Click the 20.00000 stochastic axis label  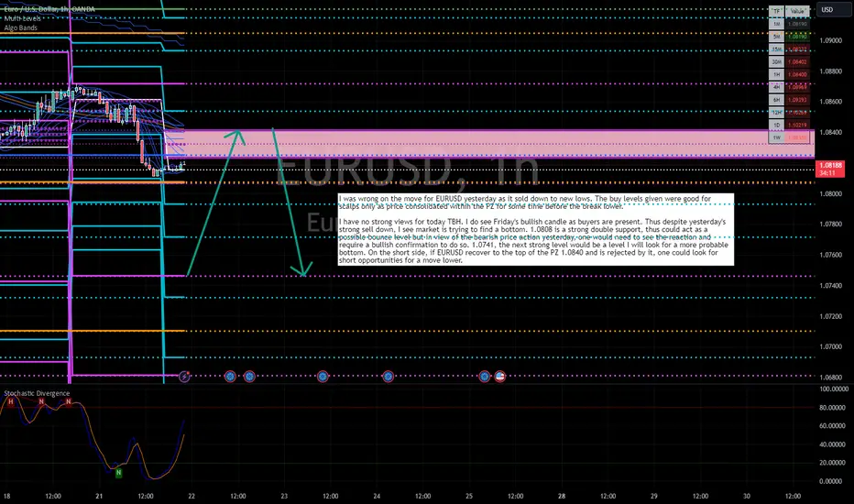click(x=834, y=463)
